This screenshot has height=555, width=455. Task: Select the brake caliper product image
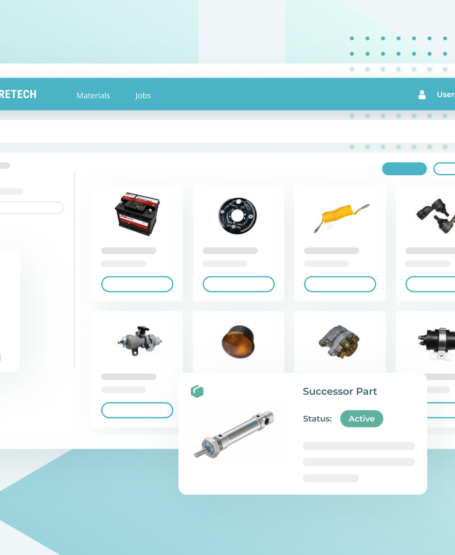coord(339,341)
